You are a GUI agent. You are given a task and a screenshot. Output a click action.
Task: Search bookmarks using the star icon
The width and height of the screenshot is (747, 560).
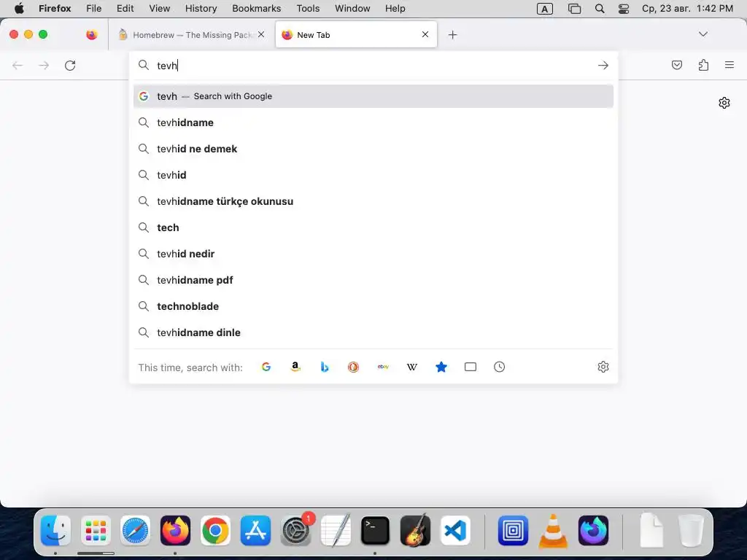[441, 367]
